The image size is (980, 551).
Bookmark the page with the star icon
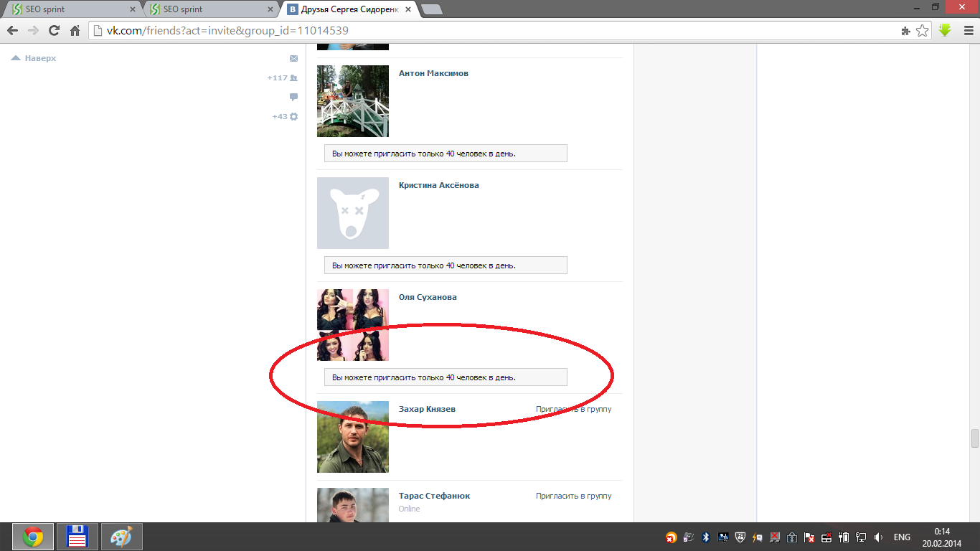click(x=923, y=31)
